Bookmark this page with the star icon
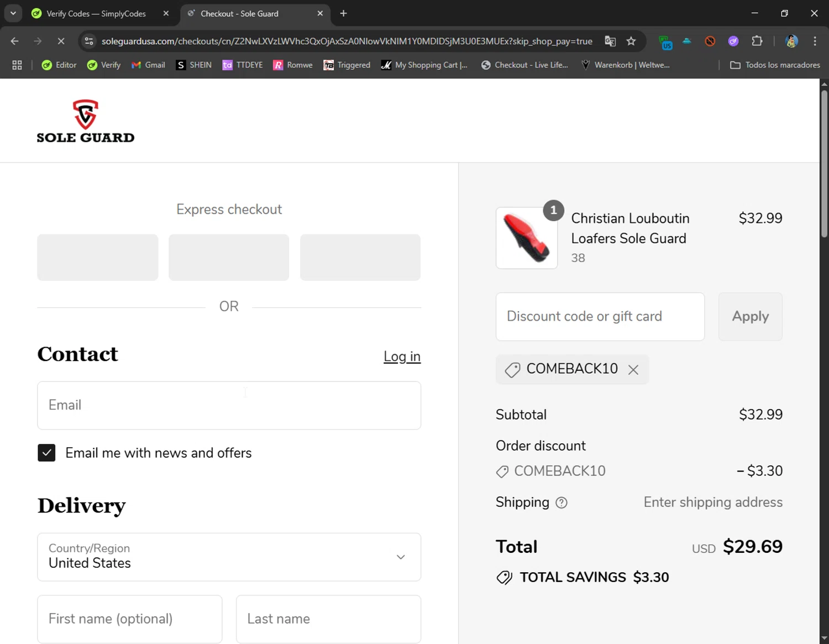The height and width of the screenshot is (644, 829). tap(631, 41)
